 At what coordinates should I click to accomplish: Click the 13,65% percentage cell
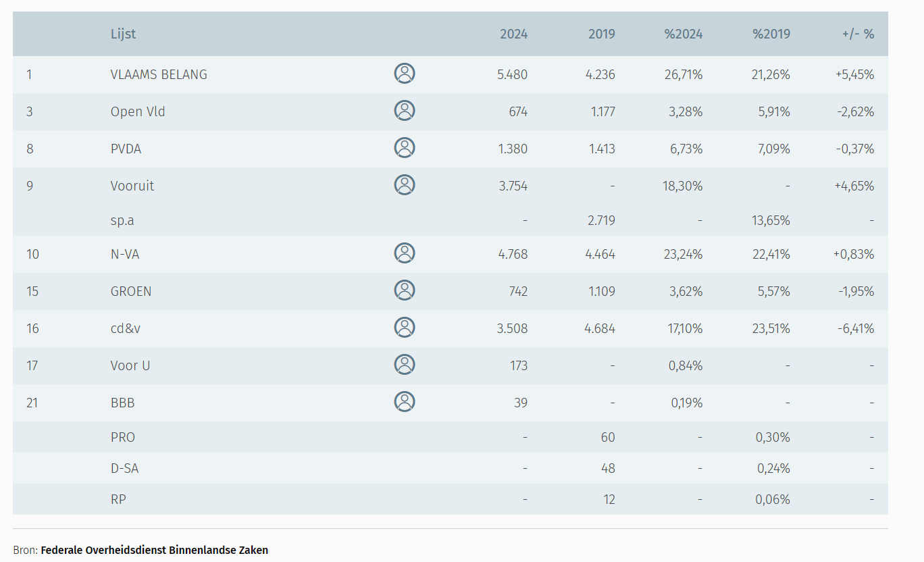(771, 221)
